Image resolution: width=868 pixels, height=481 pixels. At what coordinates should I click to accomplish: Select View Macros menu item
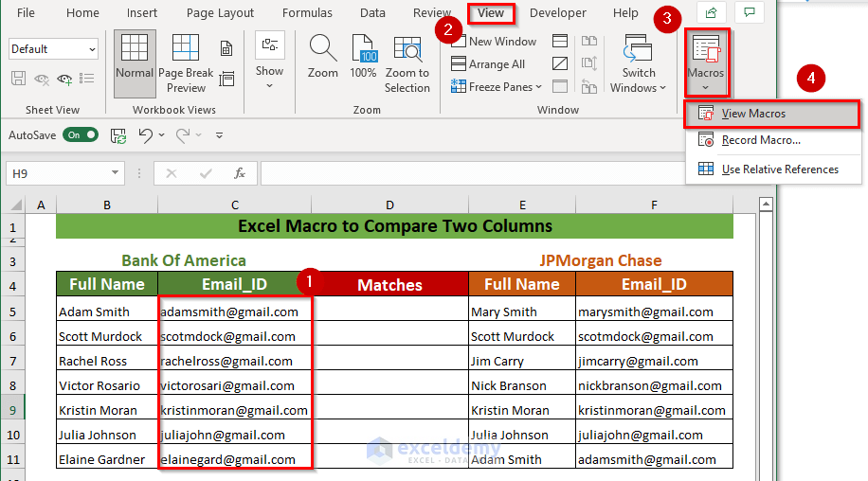[772, 114]
